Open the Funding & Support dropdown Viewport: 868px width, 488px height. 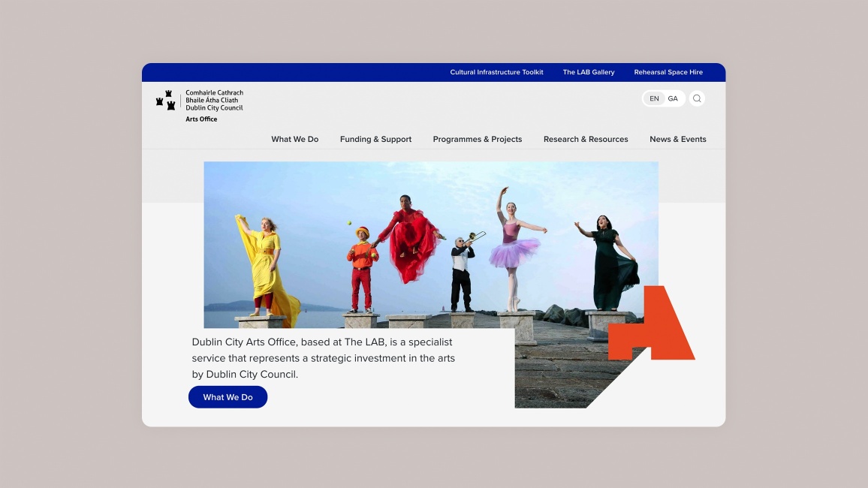click(x=375, y=139)
